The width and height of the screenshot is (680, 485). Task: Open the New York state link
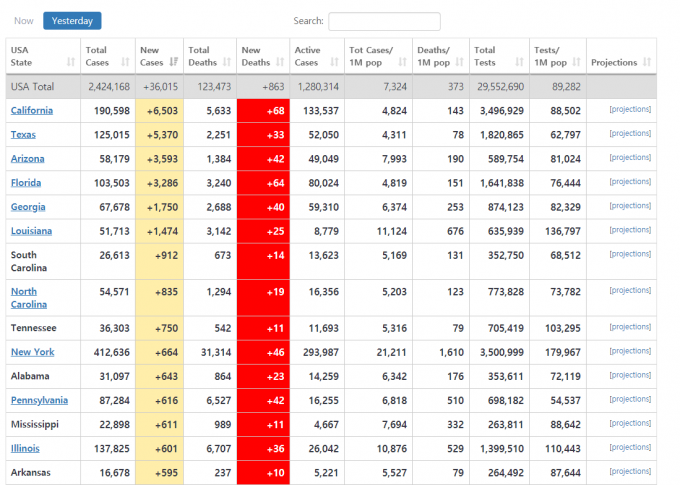point(32,352)
